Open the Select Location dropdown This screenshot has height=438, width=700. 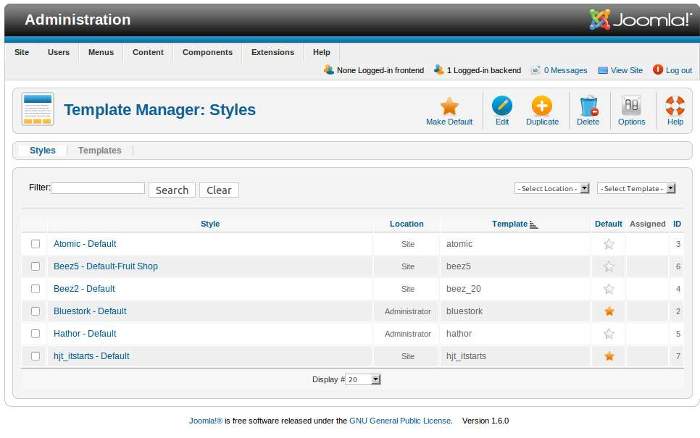pyautogui.click(x=552, y=188)
